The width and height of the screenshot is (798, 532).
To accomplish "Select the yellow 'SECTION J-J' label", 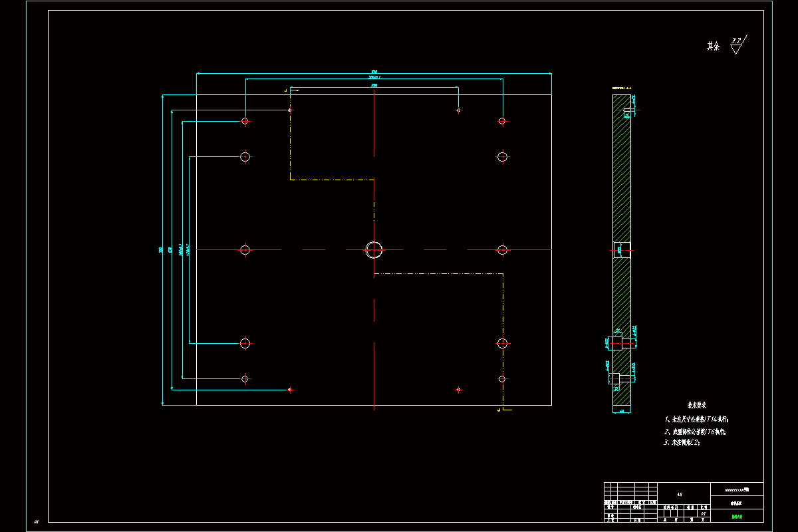I will (x=621, y=88).
